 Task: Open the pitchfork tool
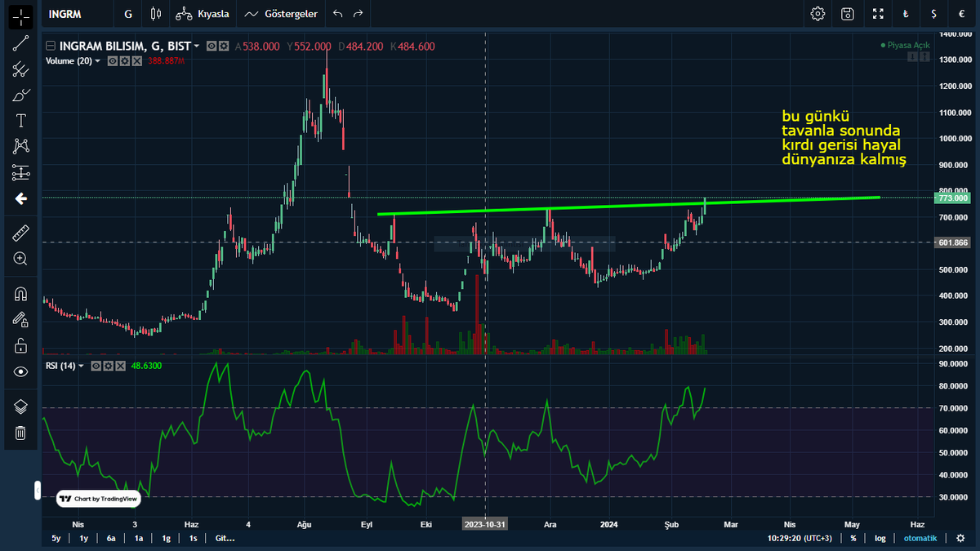click(x=21, y=69)
